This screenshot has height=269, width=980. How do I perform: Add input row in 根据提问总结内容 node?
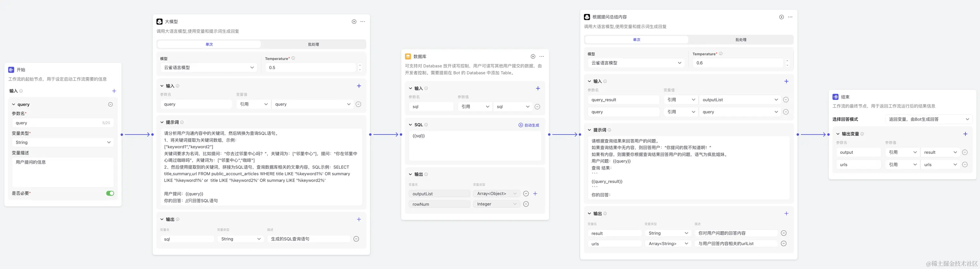[x=786, y=81]
